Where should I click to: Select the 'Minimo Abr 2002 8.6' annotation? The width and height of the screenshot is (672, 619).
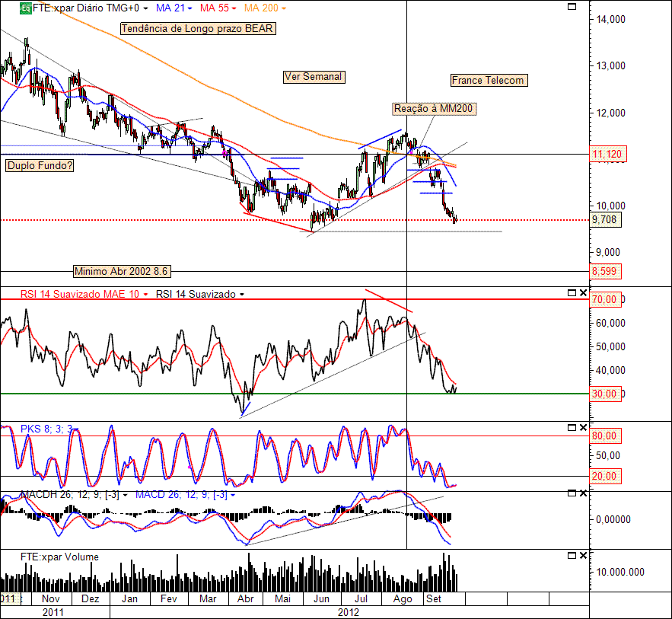122,271
